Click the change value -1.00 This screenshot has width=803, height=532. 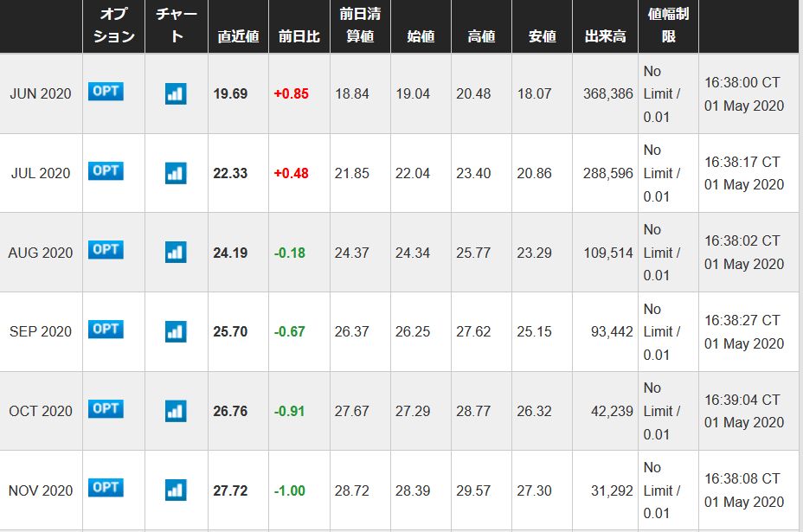[x=289, y=490]
